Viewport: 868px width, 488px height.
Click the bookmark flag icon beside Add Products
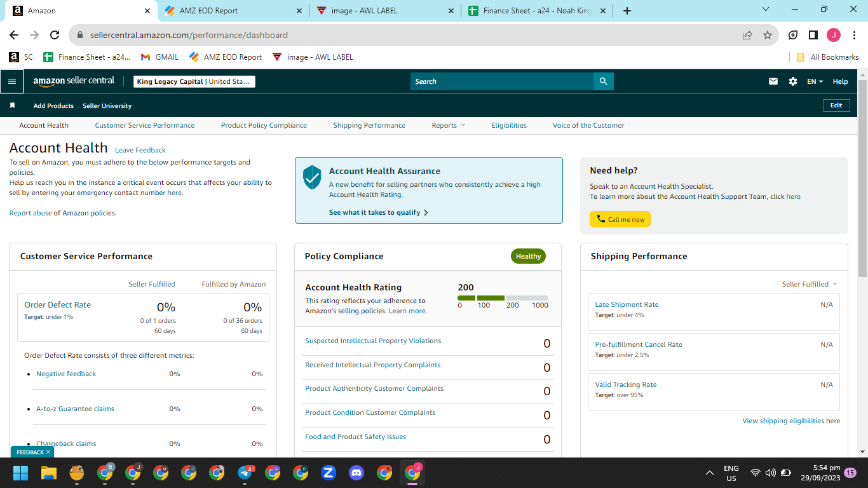pos(12,105)
